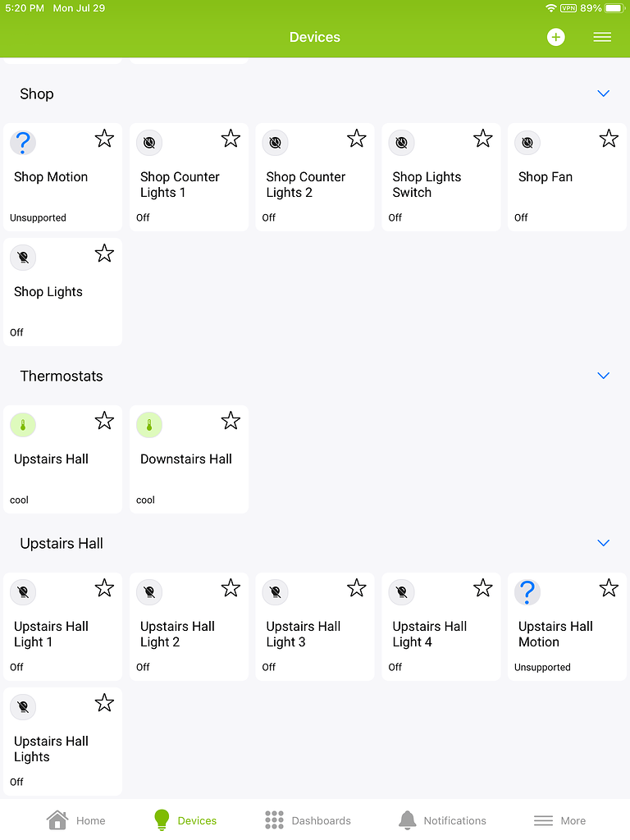This screenshot has width=630, height=840.
Task: Switch to the Home tab
Action: point(75,820)
